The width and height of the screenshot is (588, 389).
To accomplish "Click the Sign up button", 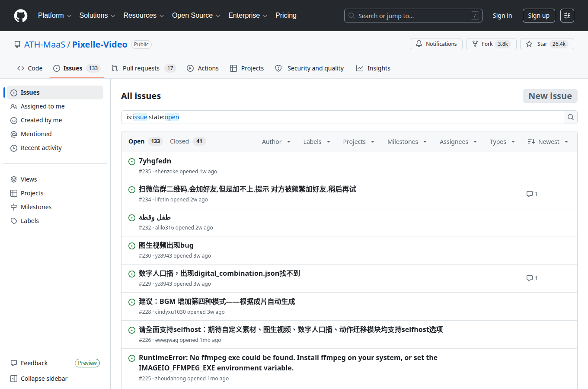I will click(x=539, y=16).
